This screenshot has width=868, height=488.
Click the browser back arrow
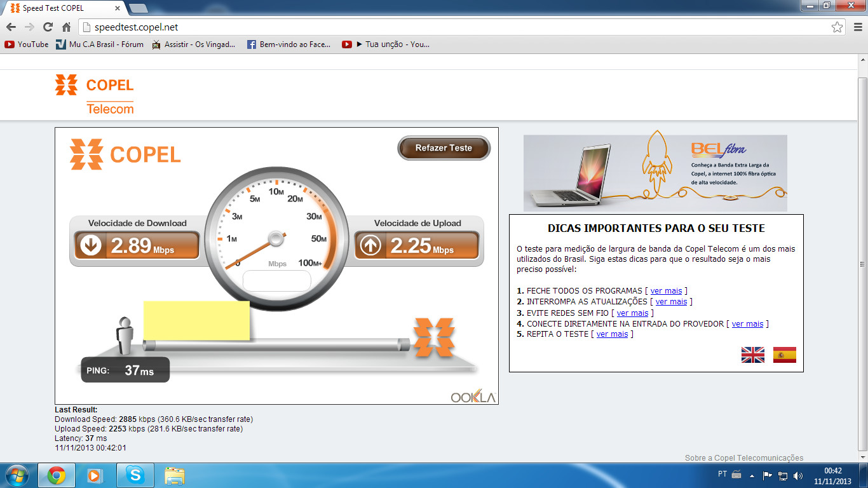[11, 27]
